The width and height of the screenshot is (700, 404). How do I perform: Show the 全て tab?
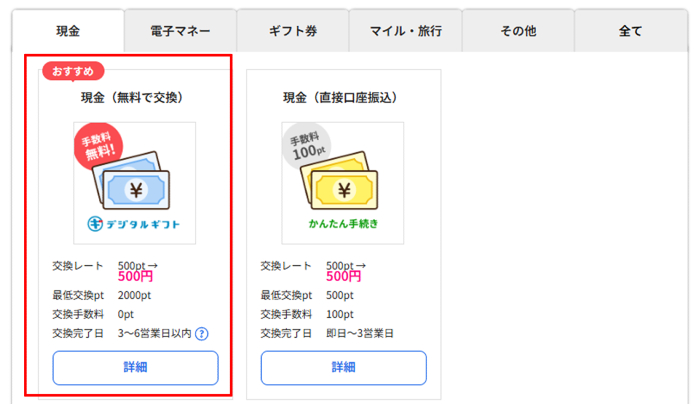tap(631, 31)
